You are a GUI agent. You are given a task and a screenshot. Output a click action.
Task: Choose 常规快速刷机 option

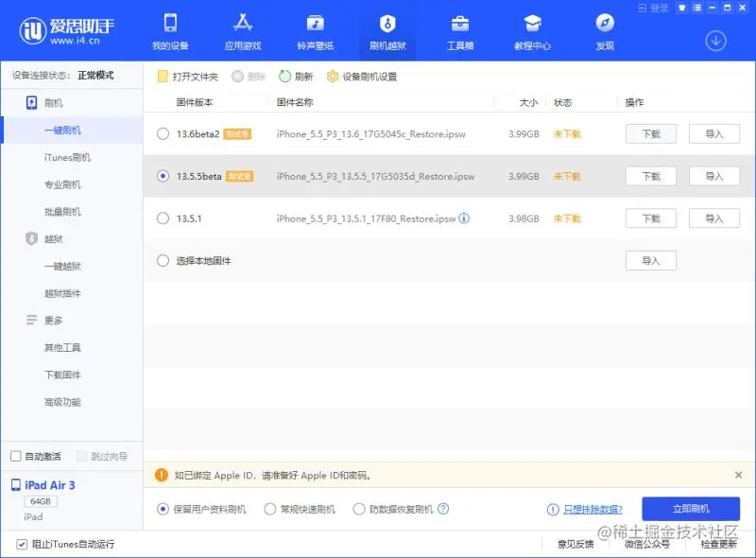[x=270, y=509]
